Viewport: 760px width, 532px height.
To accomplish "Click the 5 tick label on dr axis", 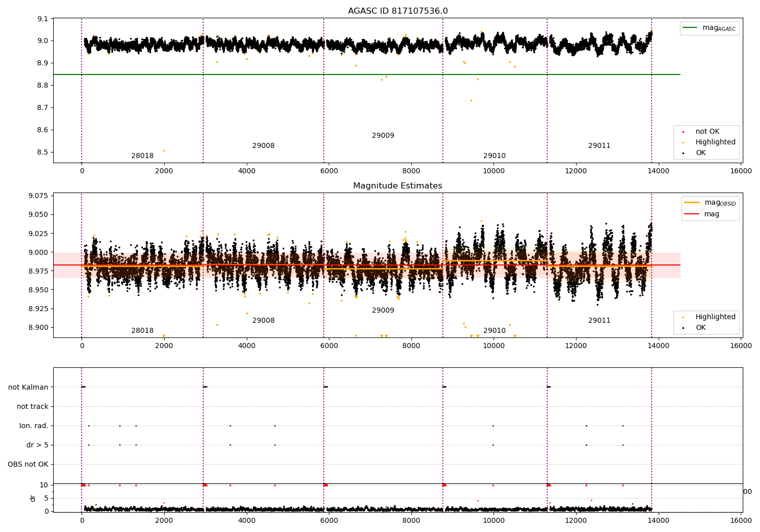I will 47,499.
